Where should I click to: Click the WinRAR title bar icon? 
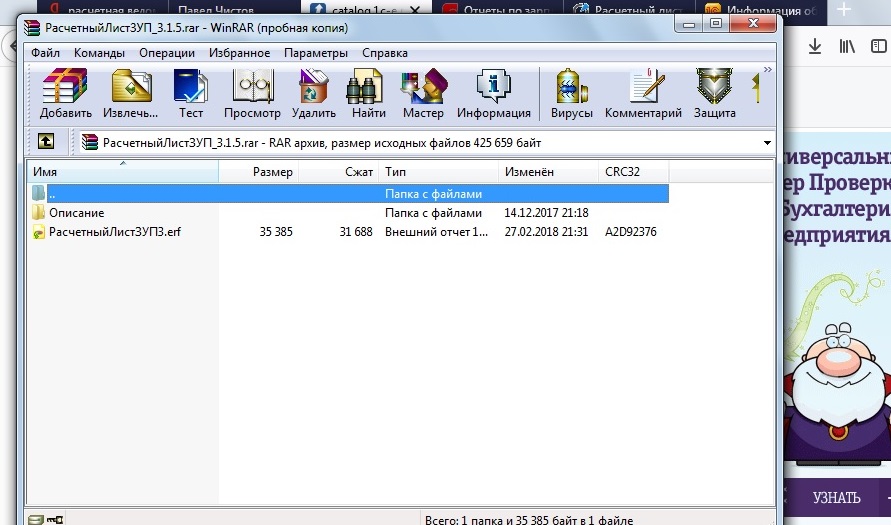(x=32, y=27)
